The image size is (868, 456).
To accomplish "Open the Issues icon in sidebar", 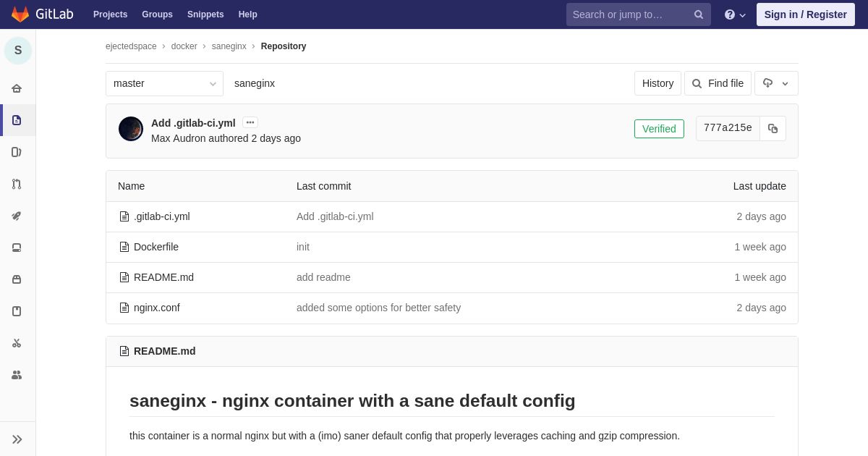I will 17,152.
